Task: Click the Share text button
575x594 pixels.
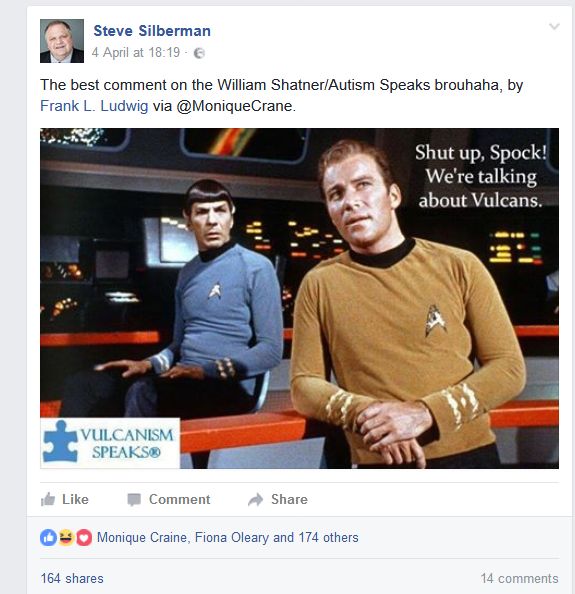Action: tap(289, 499)
